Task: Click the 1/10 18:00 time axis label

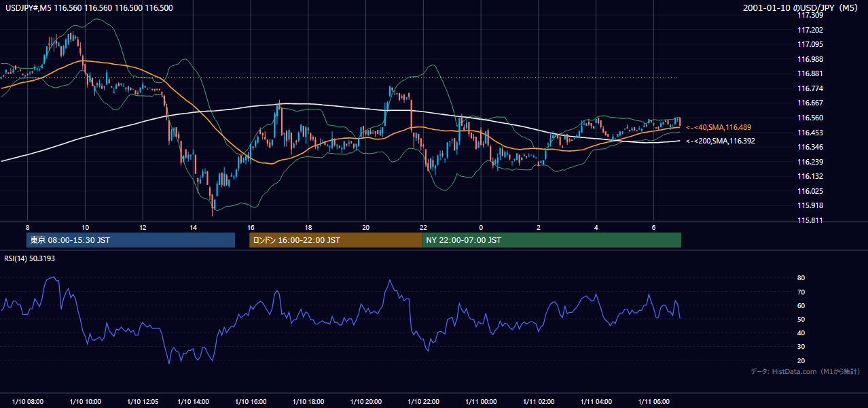Action: (x=308, y=401)
